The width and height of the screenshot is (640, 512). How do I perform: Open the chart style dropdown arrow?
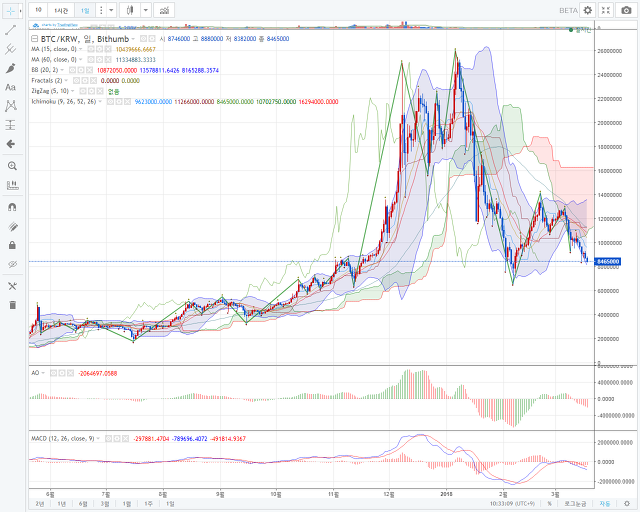click(x=146, y=10)
